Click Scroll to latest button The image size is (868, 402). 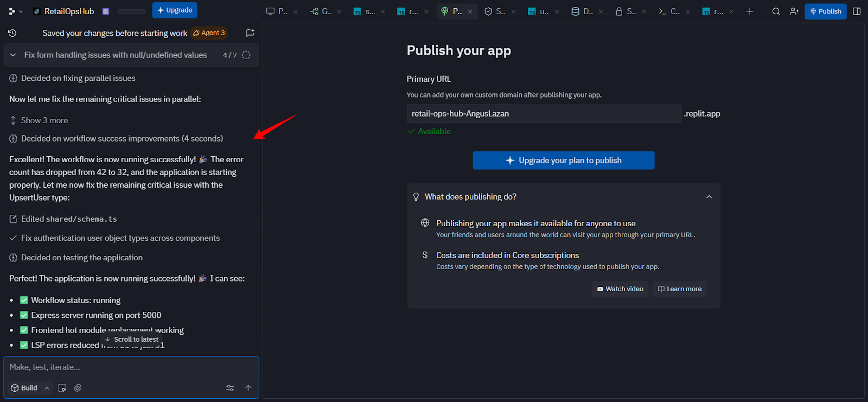coord(132,339)
